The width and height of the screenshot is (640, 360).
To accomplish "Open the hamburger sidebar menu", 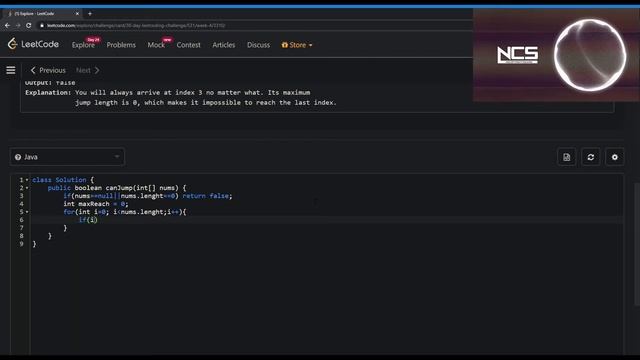I will (11, 70).
